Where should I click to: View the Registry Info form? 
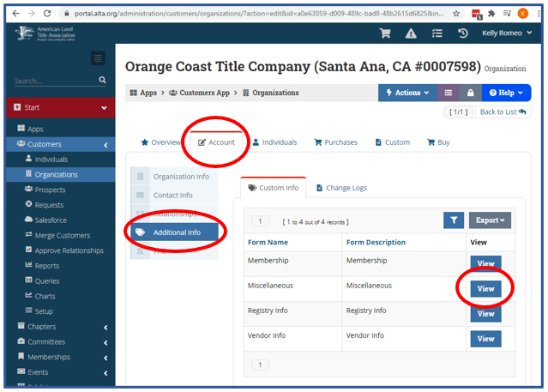(x=485, y=314)
